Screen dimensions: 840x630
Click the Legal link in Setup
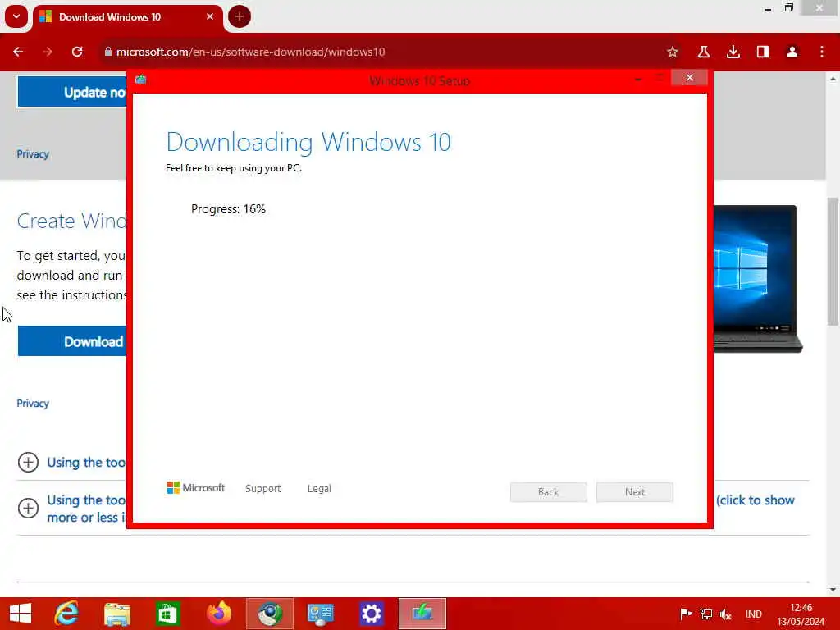click(x=319, y=489)
